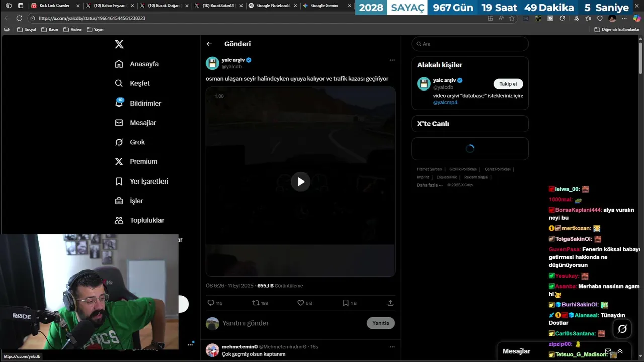Screen dimensions: 644x362
Task: Open Keşfet search page
Action: [132, 83]
